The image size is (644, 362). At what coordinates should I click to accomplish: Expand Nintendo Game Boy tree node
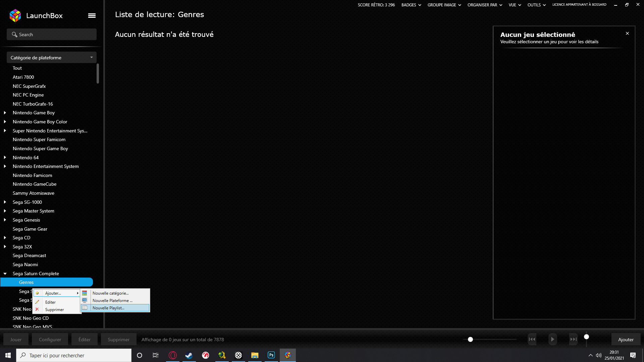[5, 113]
